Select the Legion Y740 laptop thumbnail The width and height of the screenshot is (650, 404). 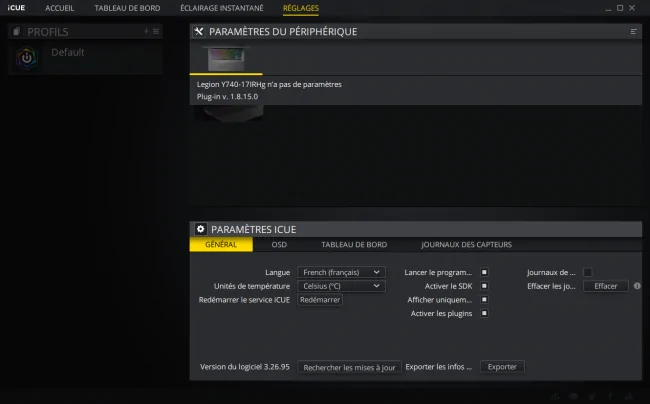pos(226,59)
